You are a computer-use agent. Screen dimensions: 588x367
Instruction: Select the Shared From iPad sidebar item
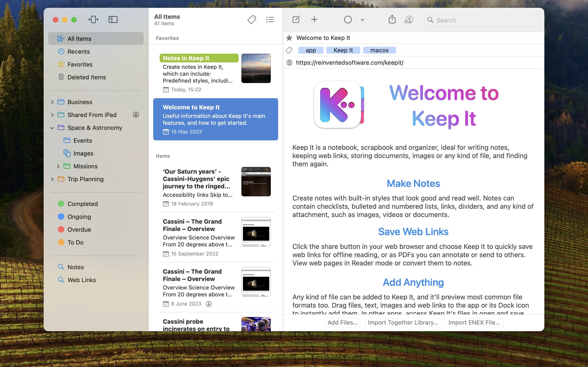(x=92, y=115)
